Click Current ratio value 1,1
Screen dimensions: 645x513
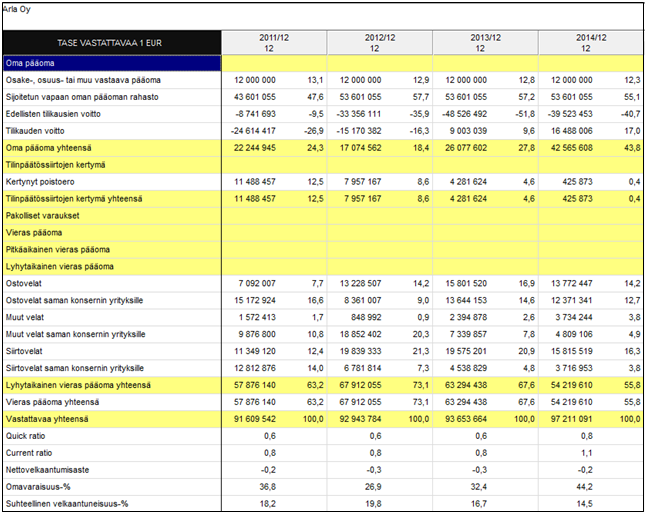(587, 453)
